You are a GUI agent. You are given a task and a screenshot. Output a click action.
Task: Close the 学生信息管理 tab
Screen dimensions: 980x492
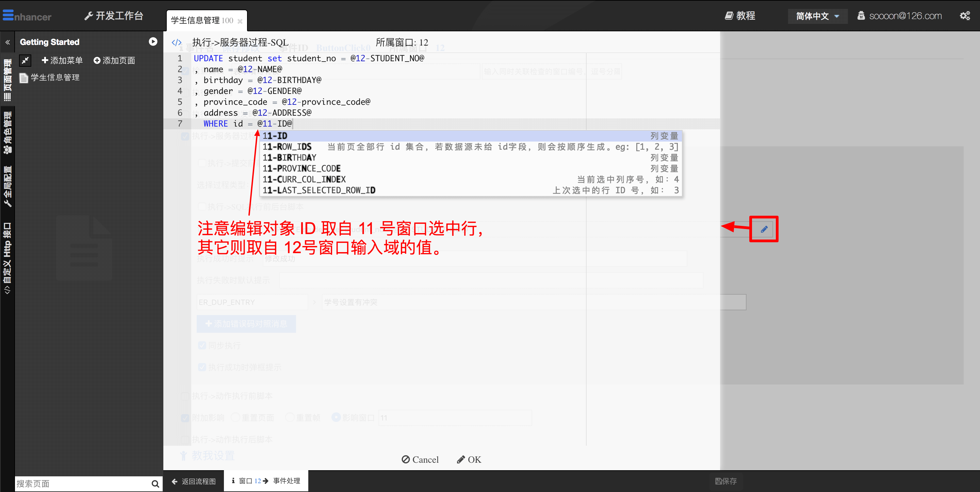tap(240, 21)
